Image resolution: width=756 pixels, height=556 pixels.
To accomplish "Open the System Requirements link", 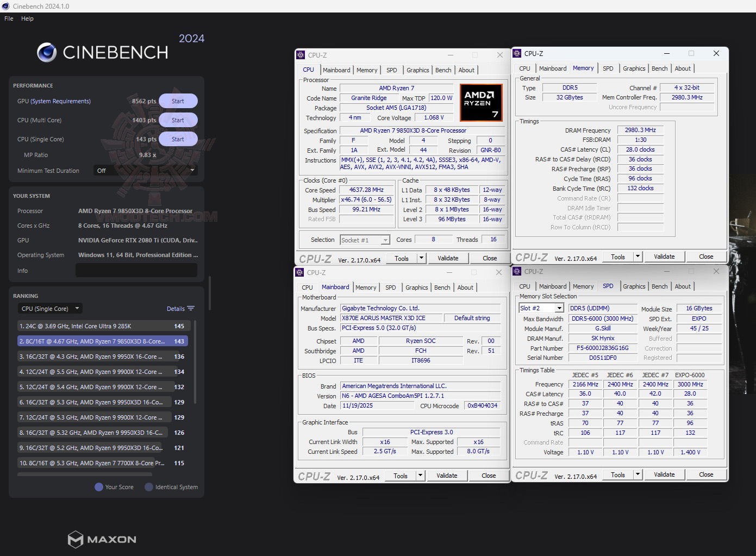I will click(x=61, y=101).
